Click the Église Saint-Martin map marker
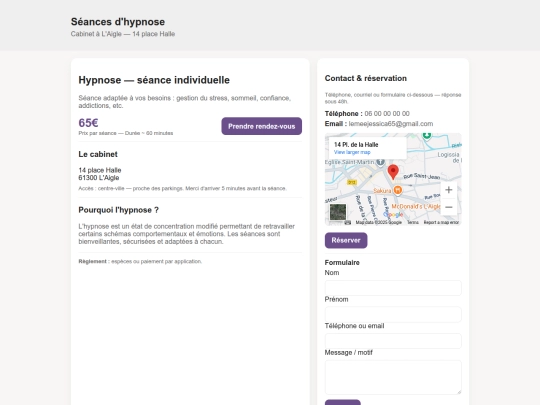The width and height of the screenshot is (540, 405). click(380, 162)
